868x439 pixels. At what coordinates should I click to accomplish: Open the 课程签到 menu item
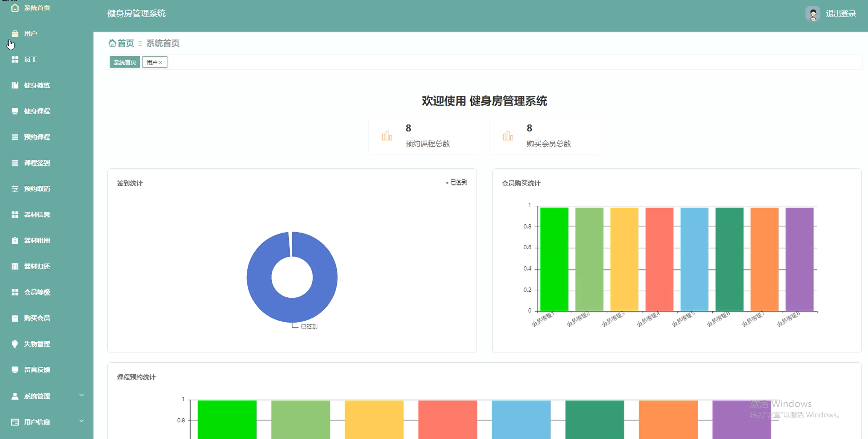tap(47, 163)
